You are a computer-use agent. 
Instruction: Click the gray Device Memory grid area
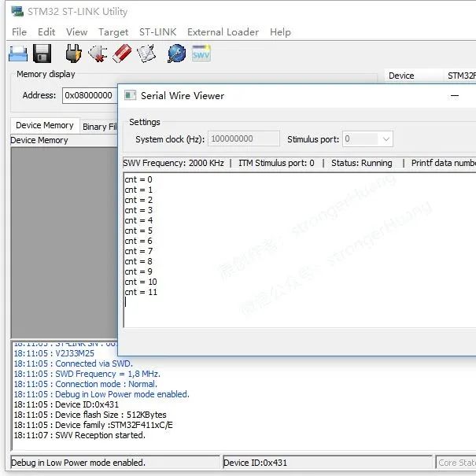pyautogui.click(x=65, y=242)
